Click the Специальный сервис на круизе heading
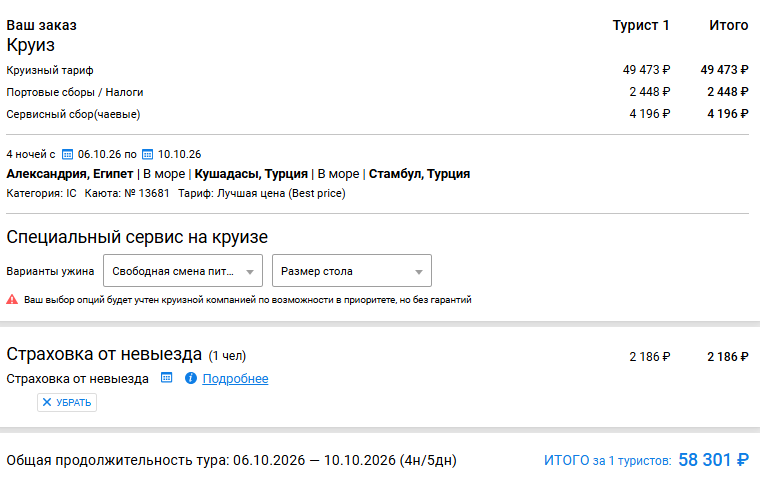 pos(137,237)
